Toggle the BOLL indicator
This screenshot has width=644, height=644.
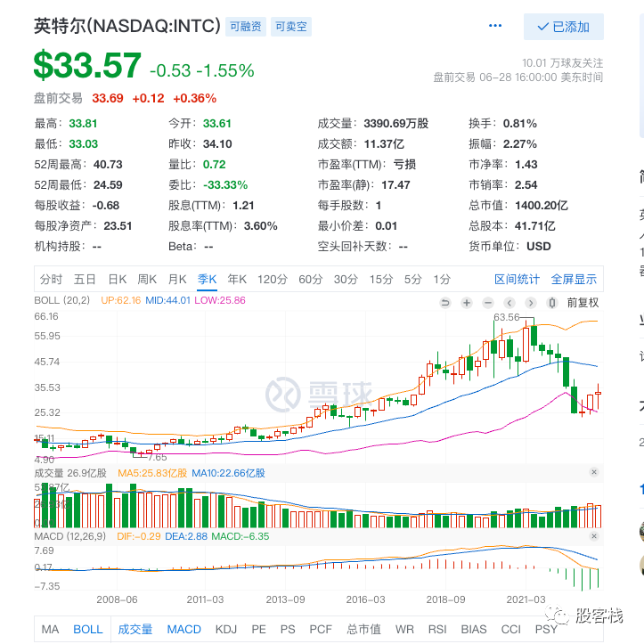point(88,629)
